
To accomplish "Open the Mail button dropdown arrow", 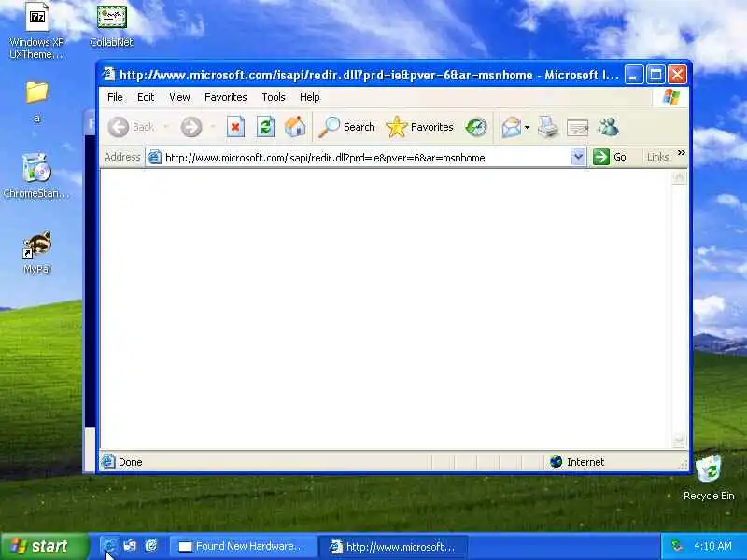I will pyautogui.click(x=527, y=127).
